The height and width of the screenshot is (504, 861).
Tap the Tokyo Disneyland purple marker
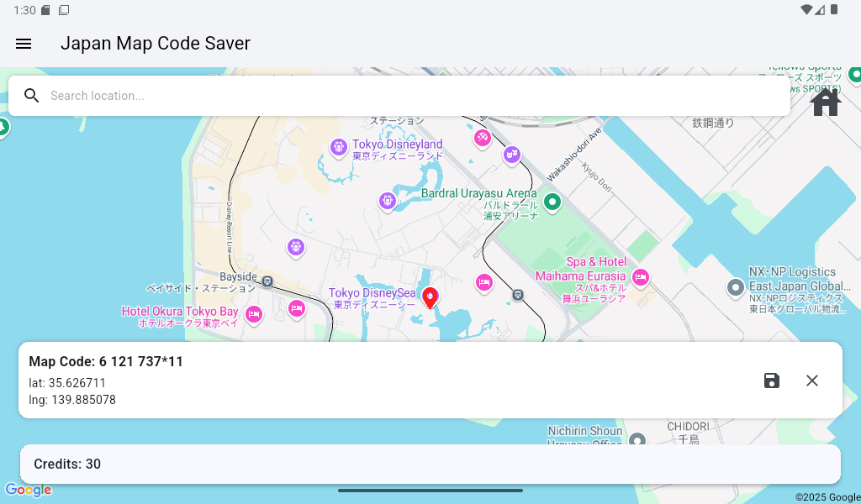[x=338, y=148]
